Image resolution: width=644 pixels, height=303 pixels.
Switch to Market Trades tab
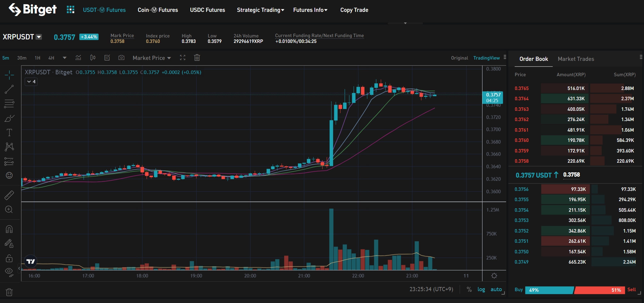click(x=576, y=59)
